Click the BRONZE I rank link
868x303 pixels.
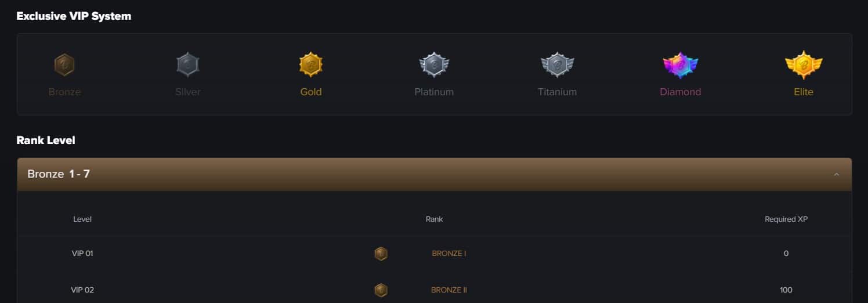click(x=449, y=254)
